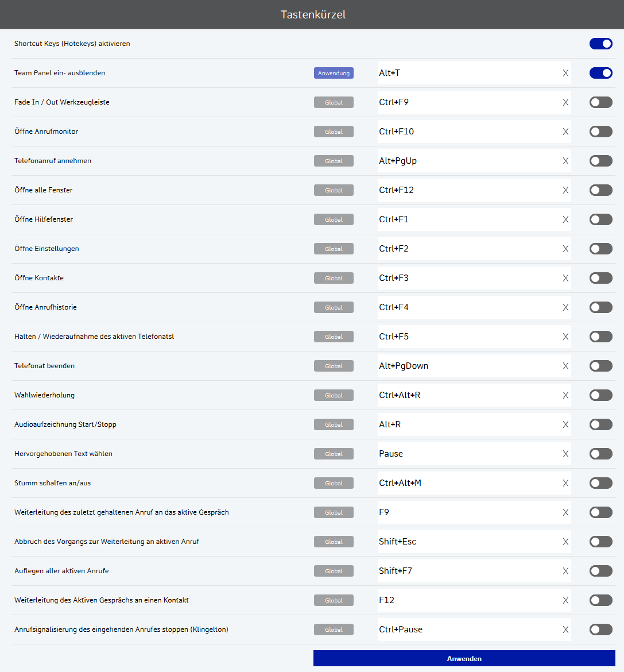Image resolution: width=624 pixels, height=672 pixels.
Task: Toggle on Auflegen aller aktiven Anrufe
Action: pos(600,571)
